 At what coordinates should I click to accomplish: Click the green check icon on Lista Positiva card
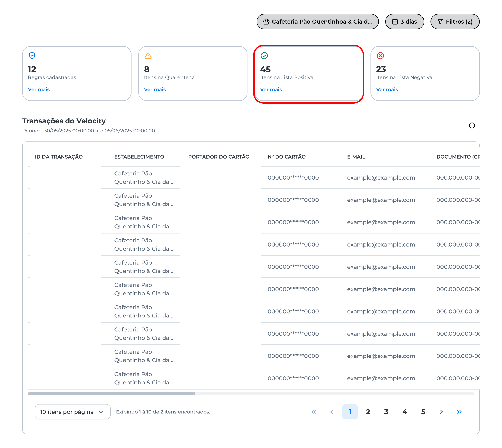coord(264,56)
